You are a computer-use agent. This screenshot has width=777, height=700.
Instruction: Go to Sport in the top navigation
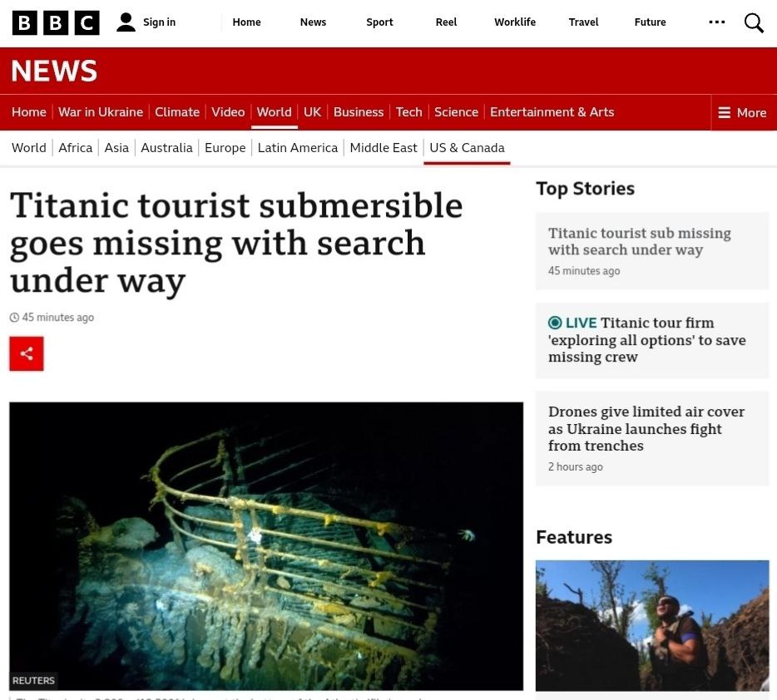click(x=379, y=22)
